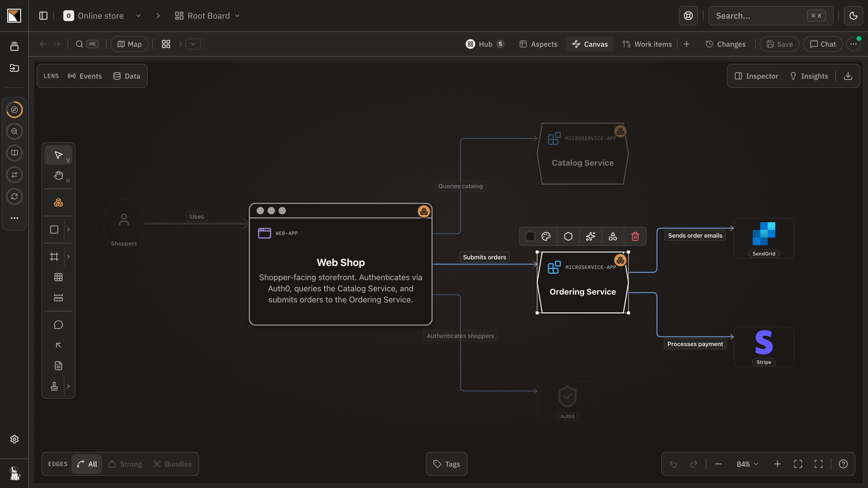Change node shape with hexagon icon
The height and width of the screenshot is (488, 868).
pos(568,236)
